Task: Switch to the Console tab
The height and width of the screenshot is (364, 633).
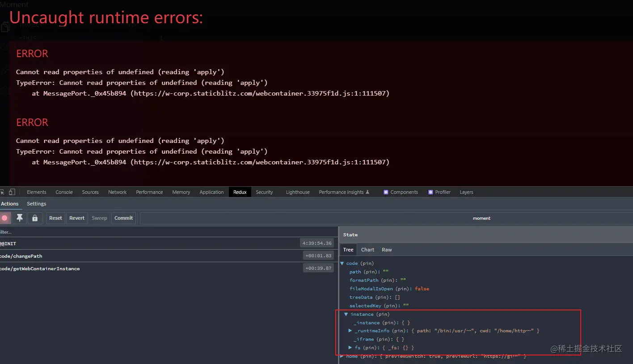Action: [64, 192]
